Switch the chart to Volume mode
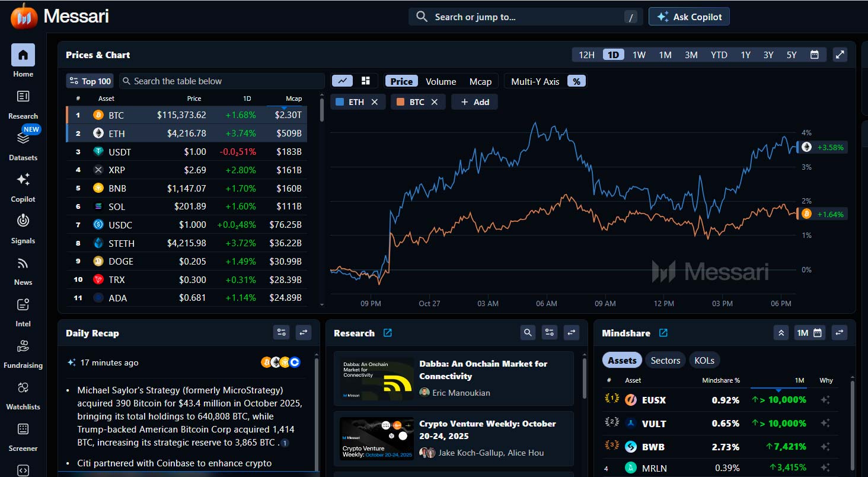 point(441,81)
